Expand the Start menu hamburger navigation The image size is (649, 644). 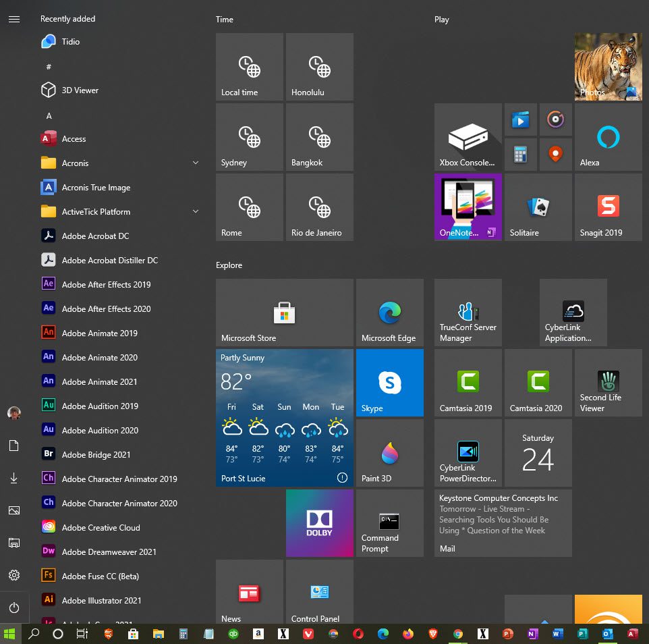coord(14,19)
